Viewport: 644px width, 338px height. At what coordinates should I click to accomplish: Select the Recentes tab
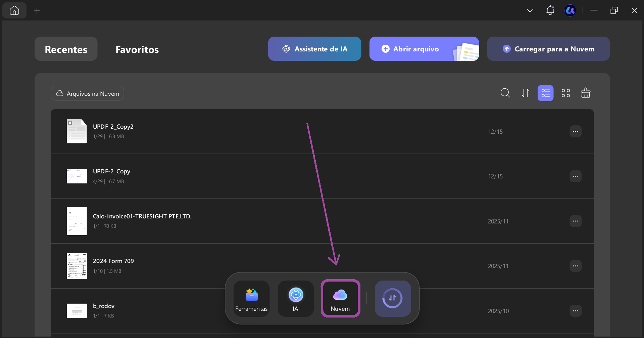(x=66, y=49)
